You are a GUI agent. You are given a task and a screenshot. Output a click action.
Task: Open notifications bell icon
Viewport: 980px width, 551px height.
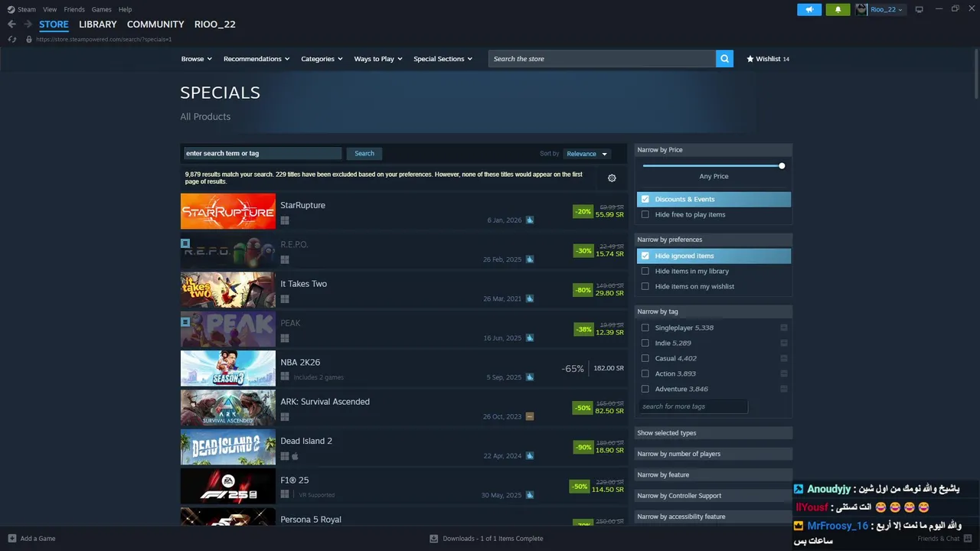coord(838,9)
